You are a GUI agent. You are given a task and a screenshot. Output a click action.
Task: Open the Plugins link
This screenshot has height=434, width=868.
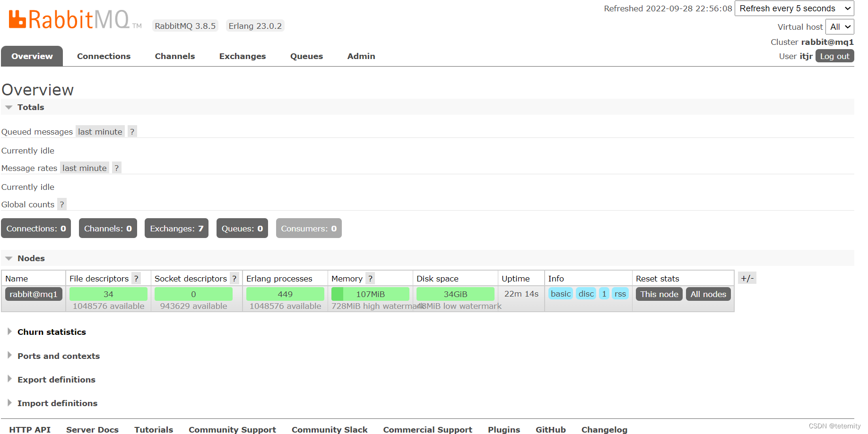pos(504,430)
